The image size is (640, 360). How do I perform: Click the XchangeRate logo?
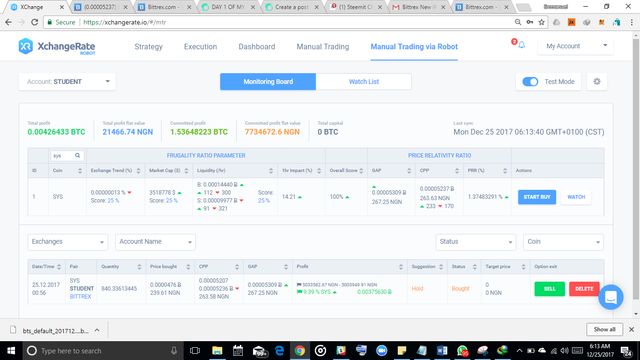(x=56, y=47)
